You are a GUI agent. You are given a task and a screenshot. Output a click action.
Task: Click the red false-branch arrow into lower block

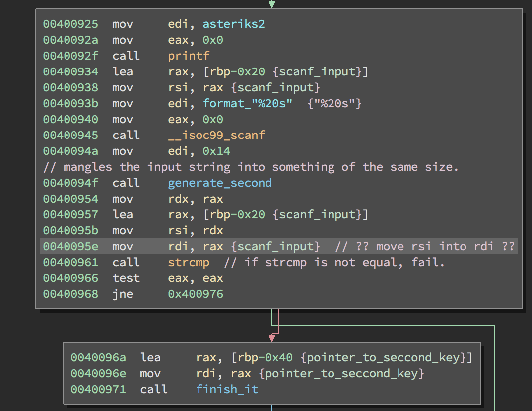pos(272,338)
